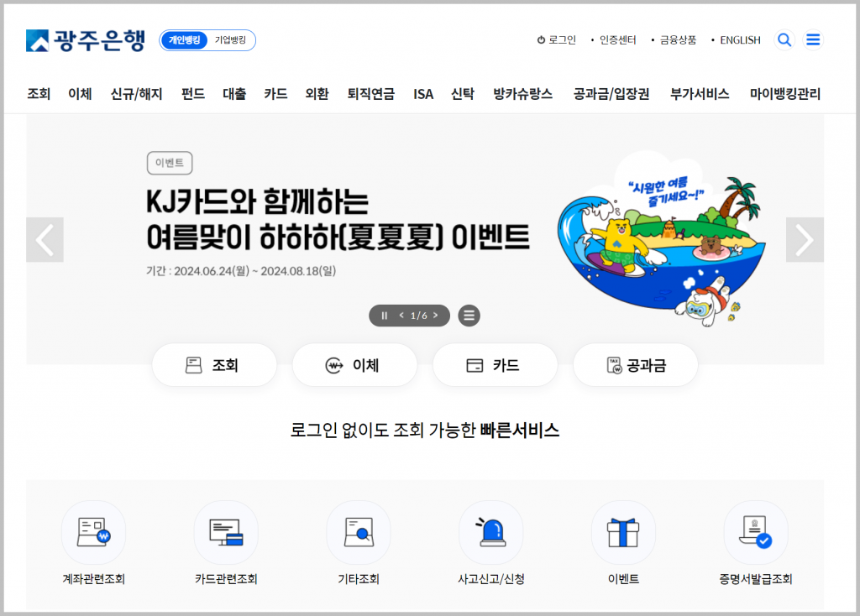Open 조회 main menu
This screenshot has width=860, height=616.
pos(39,94)
